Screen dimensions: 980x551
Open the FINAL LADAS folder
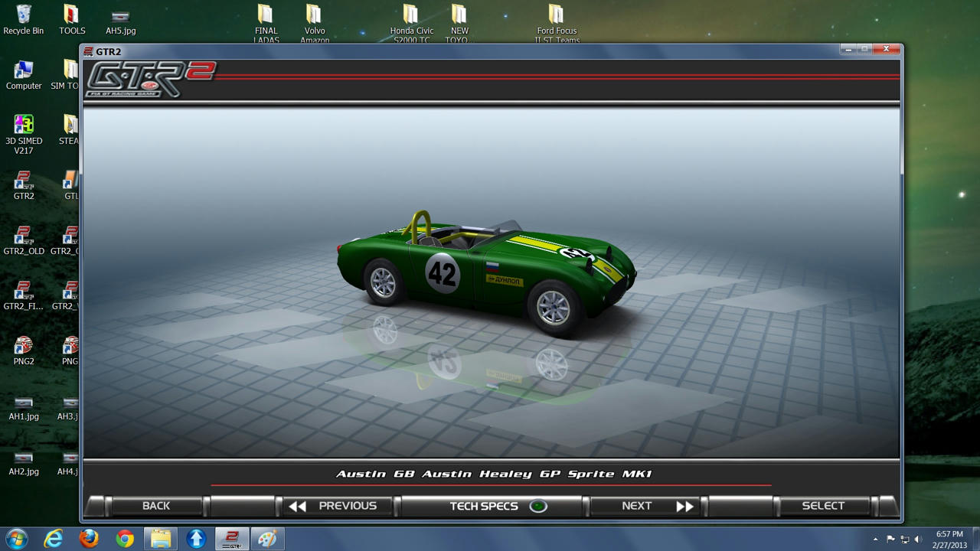point(266,23)
